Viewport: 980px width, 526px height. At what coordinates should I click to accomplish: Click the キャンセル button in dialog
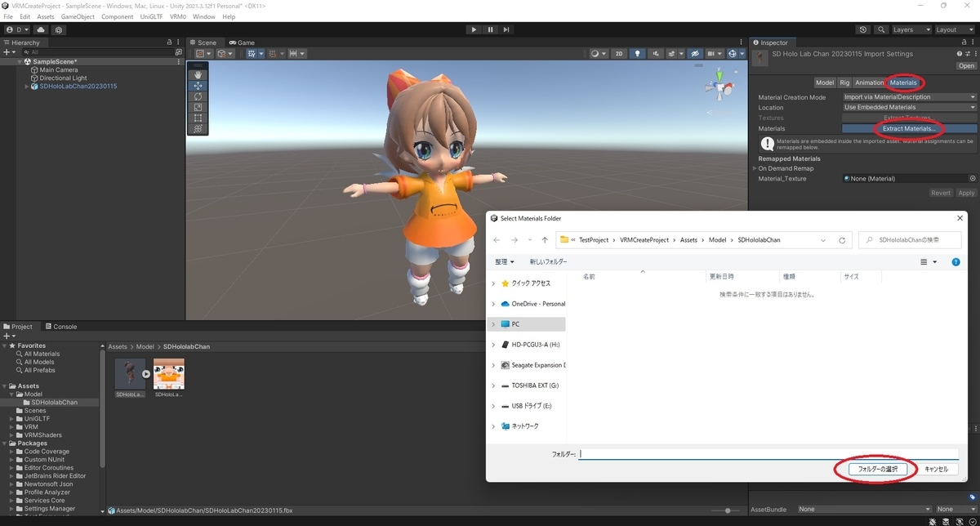tap(936, 469)
